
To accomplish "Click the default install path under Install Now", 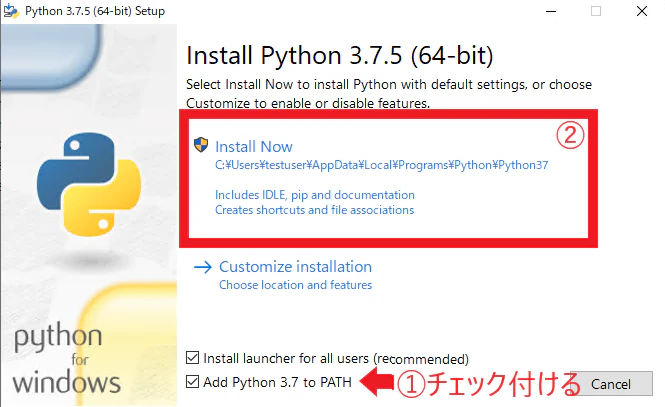I will pyautogui.click(x=381, y=165).
